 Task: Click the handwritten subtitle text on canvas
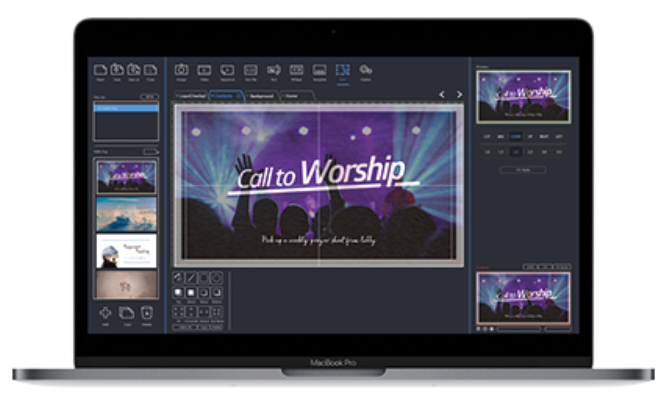click(x=319, y=240)
